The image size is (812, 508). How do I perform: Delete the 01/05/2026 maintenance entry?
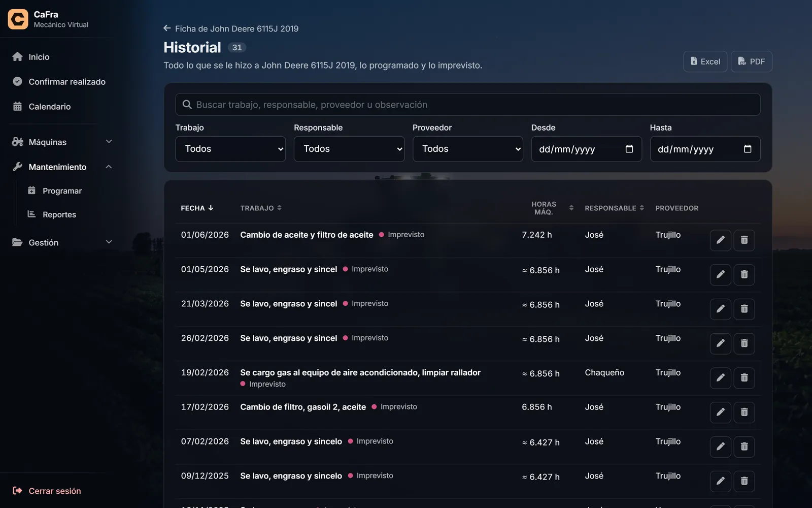pos(744,274)
